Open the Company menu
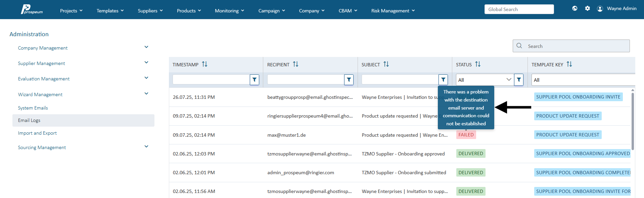Screen dimensions: 644x198 click(x=312, y=11)
